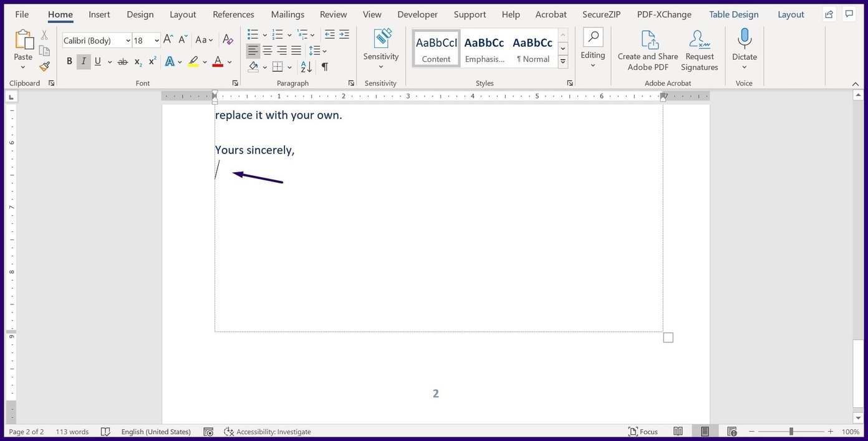
Task: Click the Sort icon in Paragraph group
Action: click(306, 67)
